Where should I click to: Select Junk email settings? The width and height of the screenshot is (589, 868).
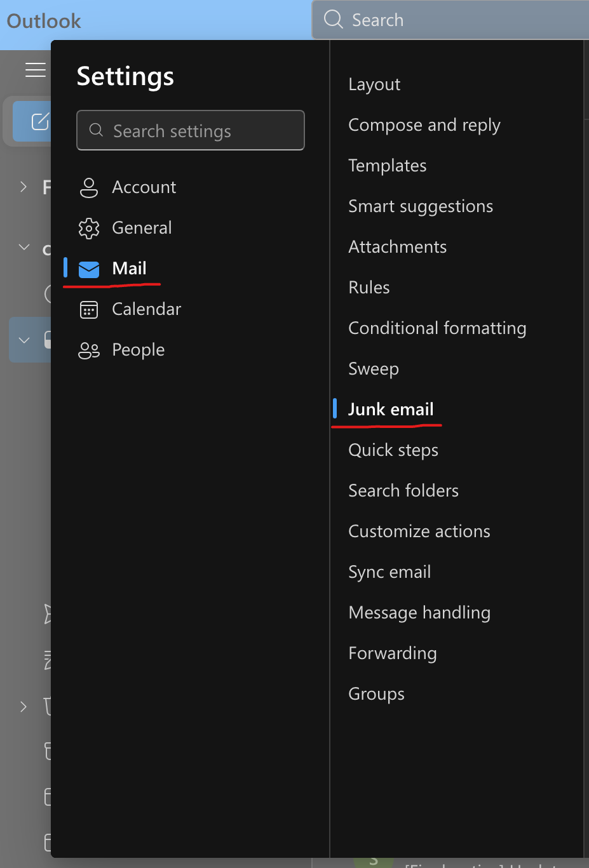(391, 410)
